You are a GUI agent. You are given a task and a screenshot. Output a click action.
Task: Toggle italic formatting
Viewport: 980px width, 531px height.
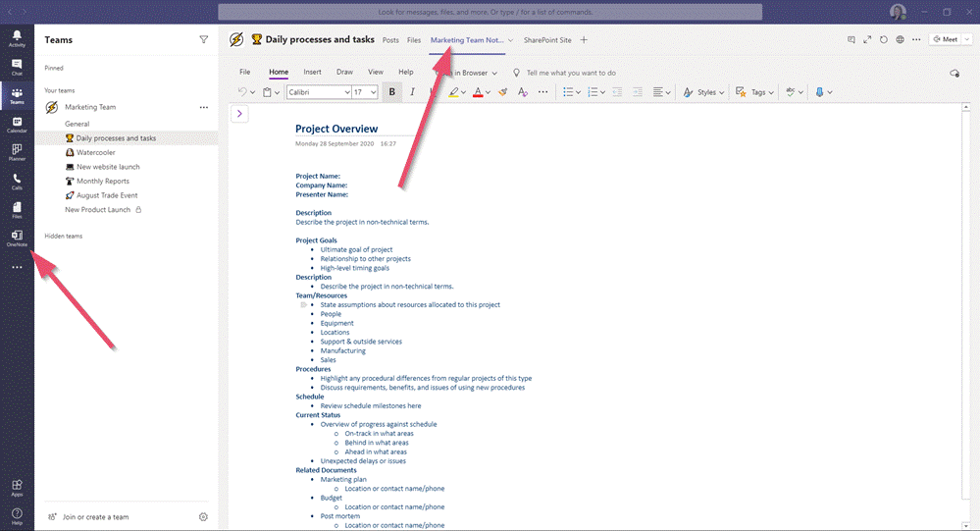pos(412,92)
